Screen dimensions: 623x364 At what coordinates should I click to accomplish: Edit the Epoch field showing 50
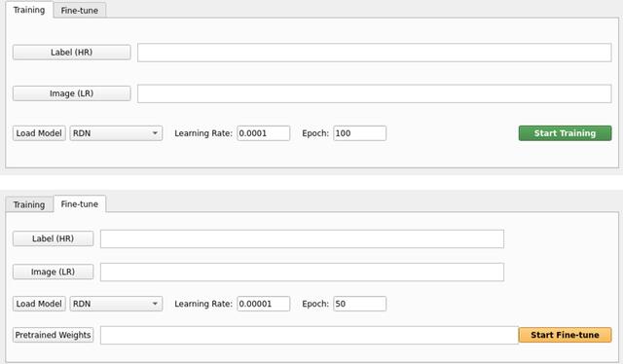pyautogui.click(x=359, y=304)
